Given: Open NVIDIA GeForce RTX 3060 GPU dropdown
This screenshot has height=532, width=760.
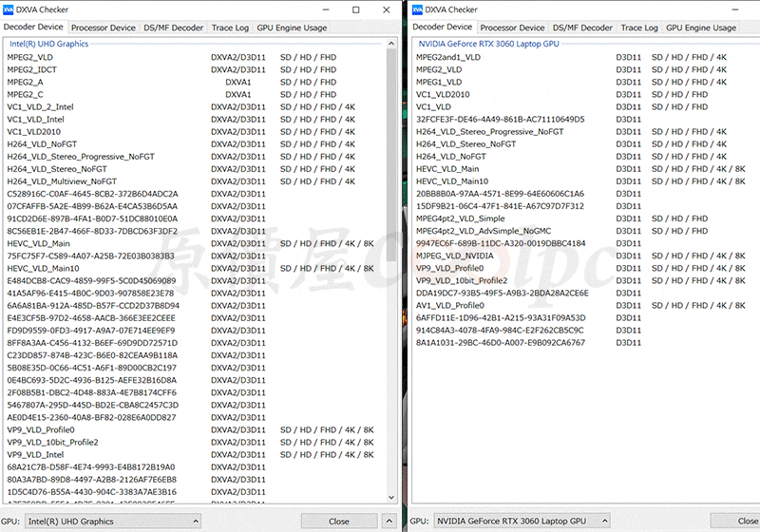Looking at the screenshot, I should click(522, 521).
